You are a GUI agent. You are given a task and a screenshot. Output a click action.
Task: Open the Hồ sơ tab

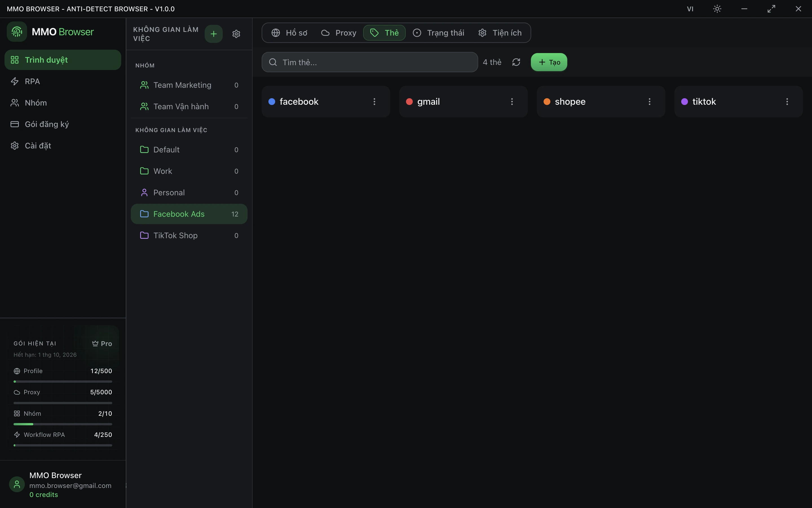point(289,32)
